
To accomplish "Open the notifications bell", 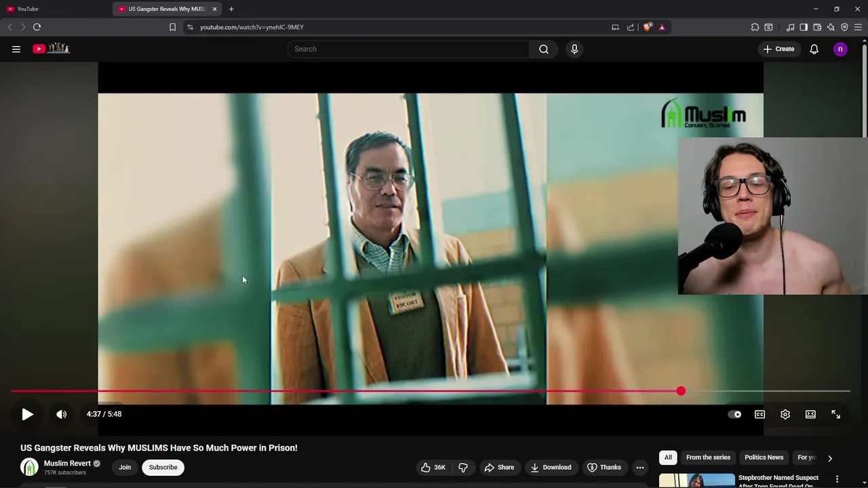I will pyautogui.click(x=814, y=49).
